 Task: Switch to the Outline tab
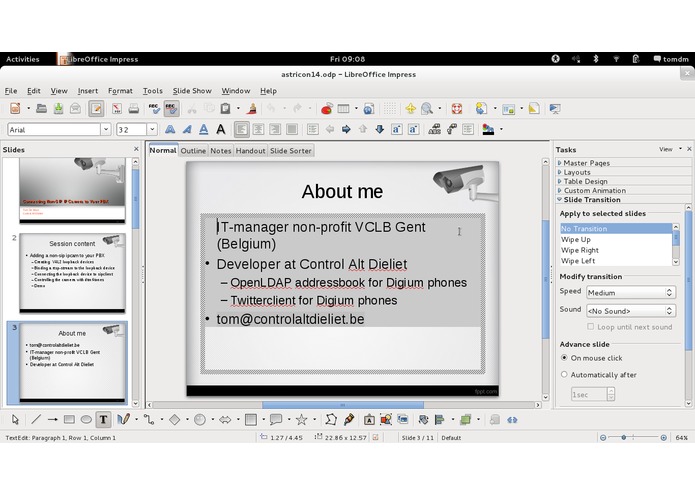point(193,151)
